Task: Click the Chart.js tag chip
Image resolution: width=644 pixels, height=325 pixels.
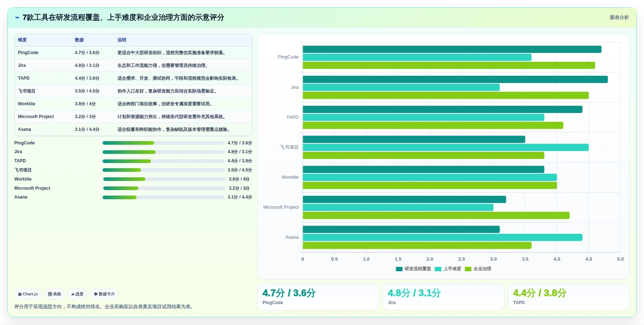Action: tap(28, 294)
